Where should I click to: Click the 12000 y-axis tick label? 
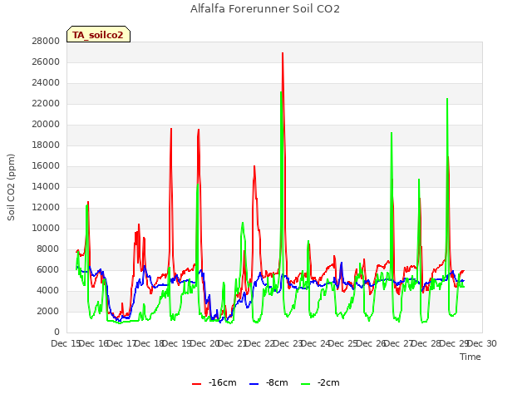46,207
